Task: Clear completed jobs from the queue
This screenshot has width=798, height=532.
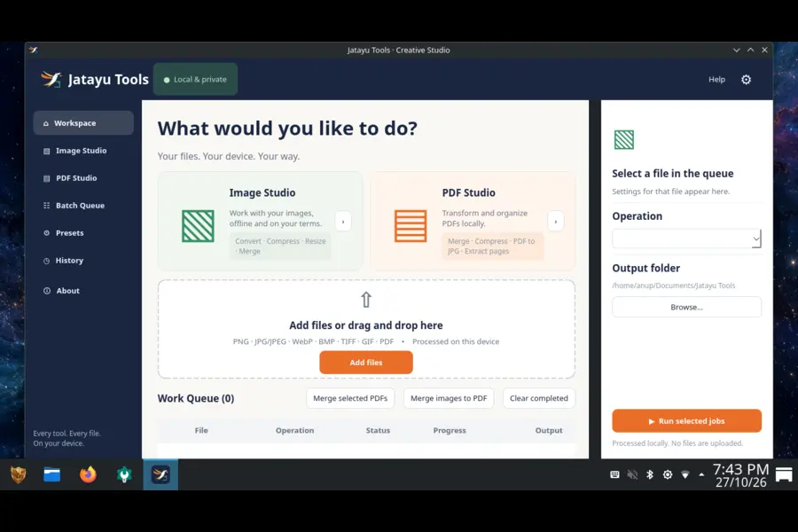Action: [x=539, y=398]
